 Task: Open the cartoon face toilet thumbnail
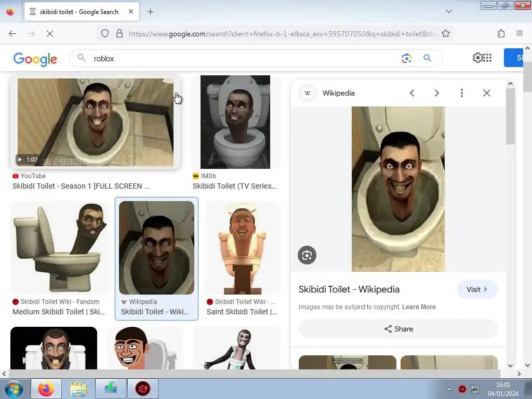coord(145,348)
